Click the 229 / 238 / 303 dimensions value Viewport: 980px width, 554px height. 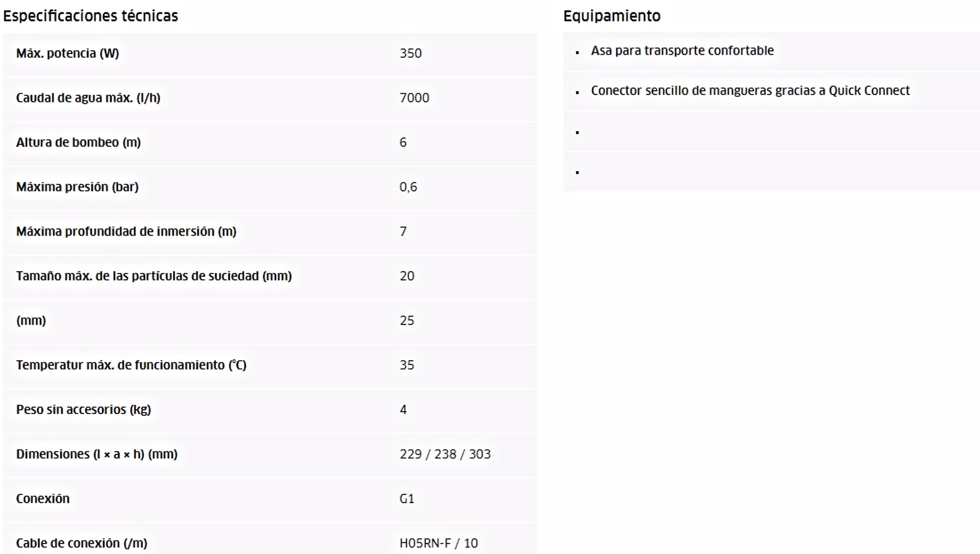tap(445, 455)
